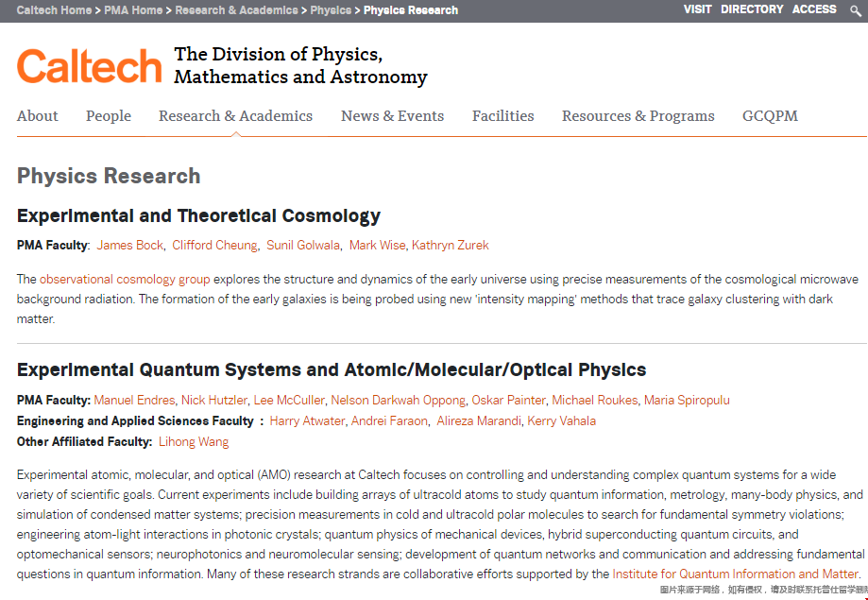
Task: Navigate to Physics breadcrumb
Action: pos(331,10)
